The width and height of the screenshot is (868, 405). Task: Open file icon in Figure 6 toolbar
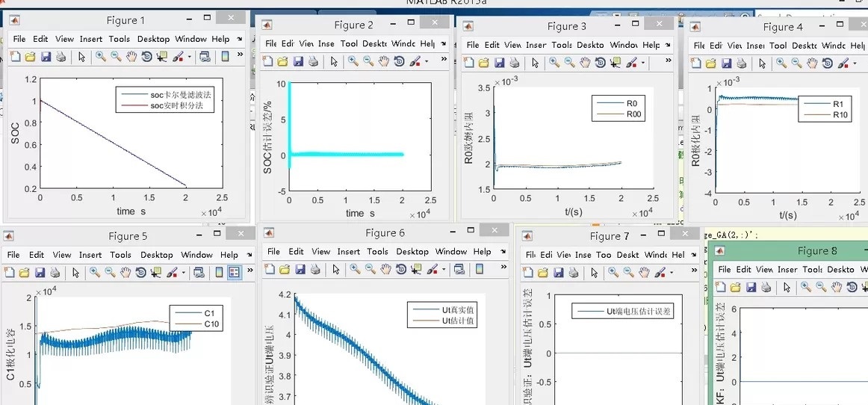coord(285,269)
